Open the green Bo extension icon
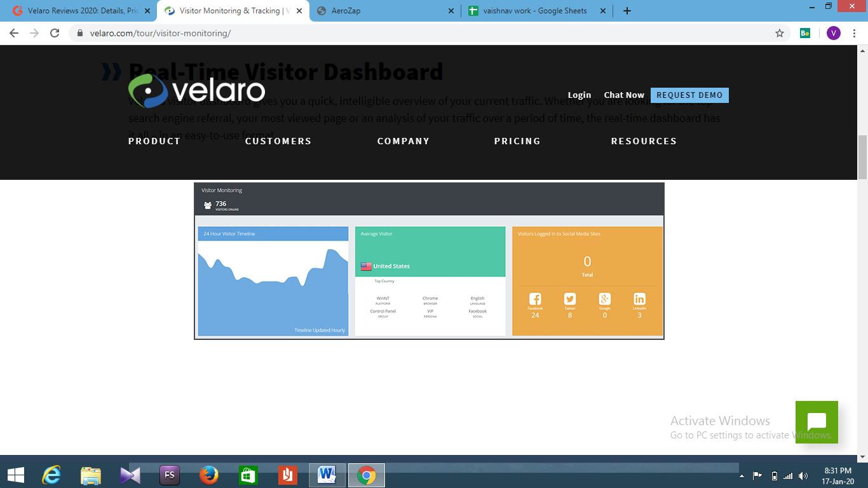Viewport: 868px width, 488px height. (805, 33)
